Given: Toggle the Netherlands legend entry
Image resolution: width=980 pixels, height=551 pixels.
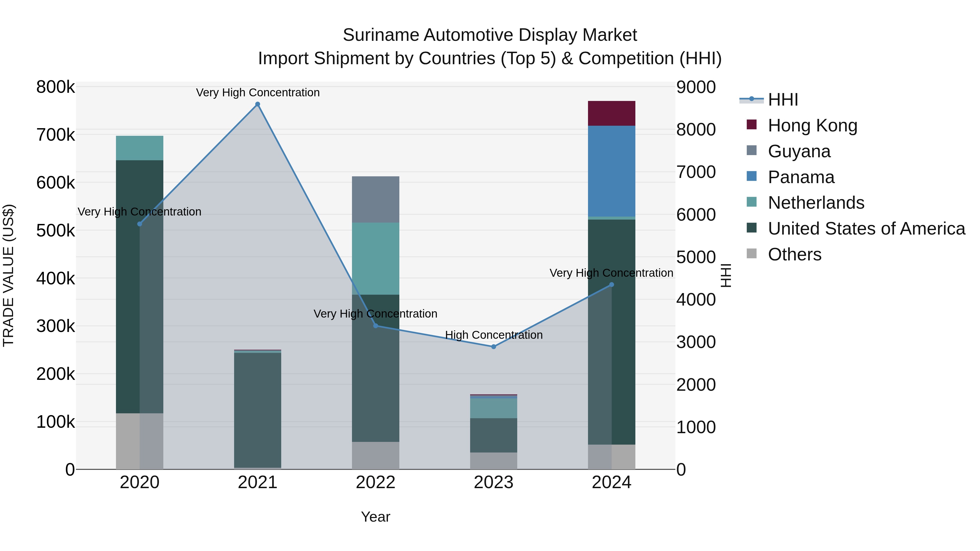Looking at the screenshot, I should (x=806, y=202).
